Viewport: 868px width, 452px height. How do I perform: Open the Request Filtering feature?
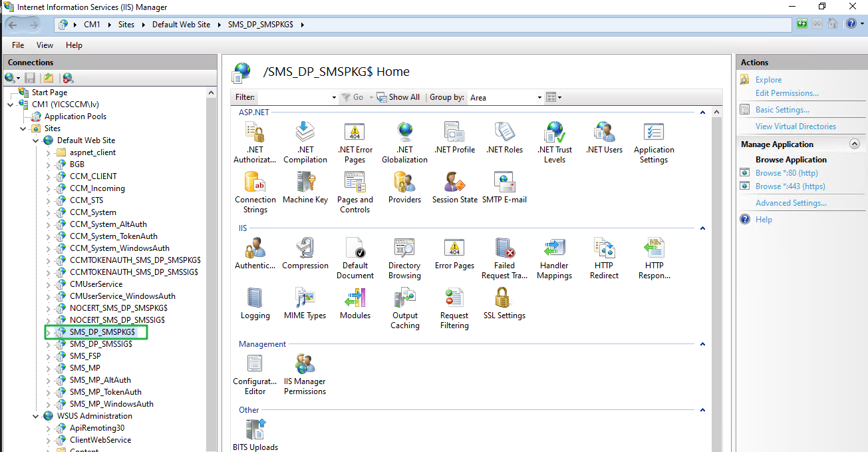(454, 308)
